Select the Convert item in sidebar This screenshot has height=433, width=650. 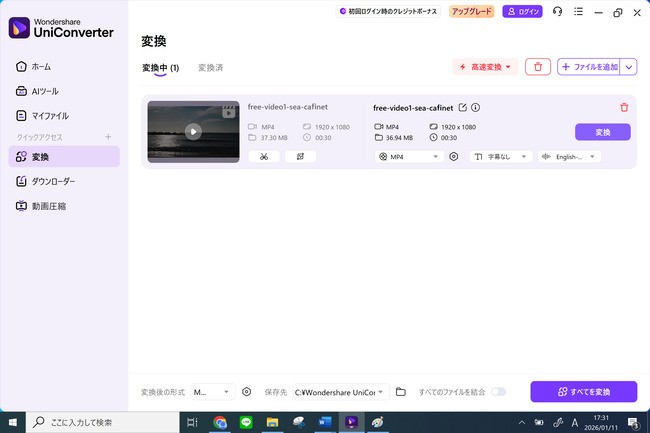[x=64, y=157]
